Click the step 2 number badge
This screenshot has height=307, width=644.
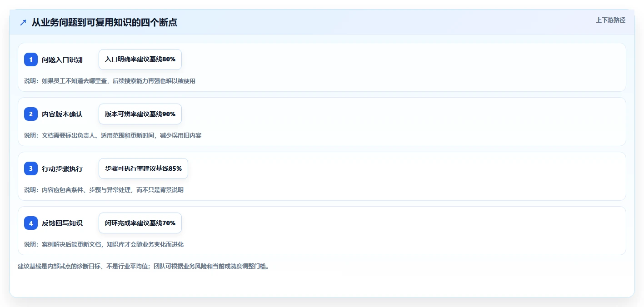tap(31, 114)
